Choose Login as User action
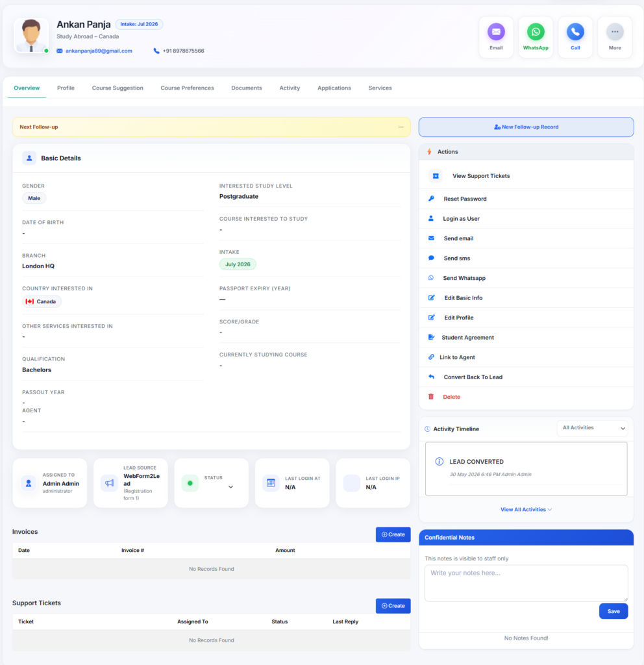Image resolution: width=644 pixels, height=665 pixels. coord(526,218)
